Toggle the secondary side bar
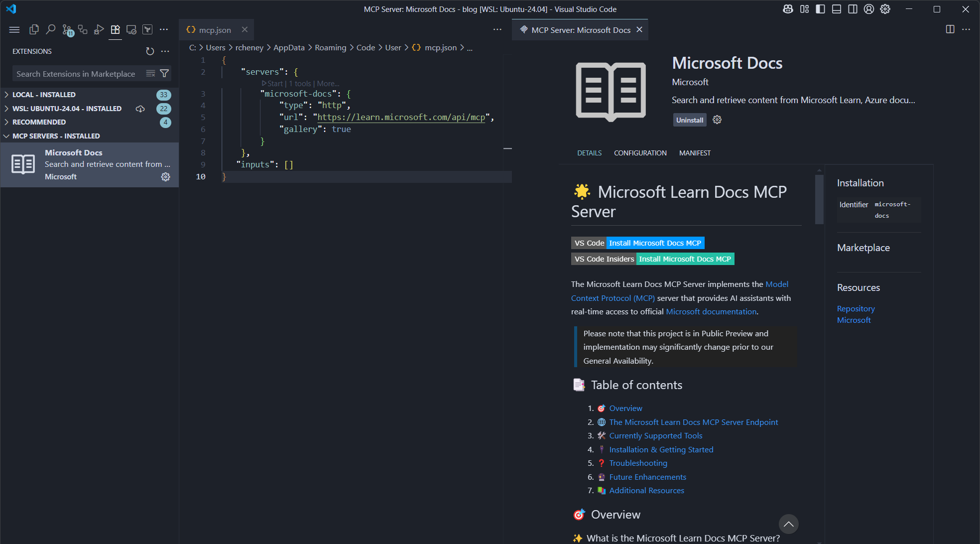The image size is (980, 544). click(853, 9)
